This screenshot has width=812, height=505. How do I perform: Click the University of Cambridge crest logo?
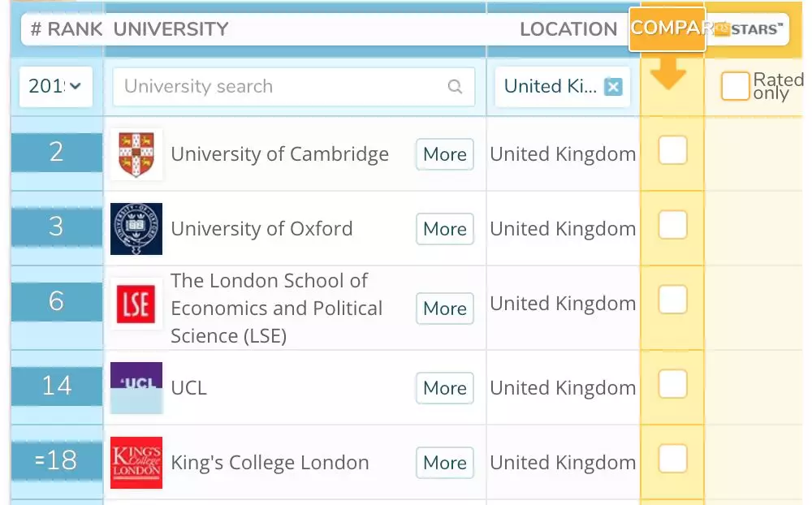coord(136,154)
